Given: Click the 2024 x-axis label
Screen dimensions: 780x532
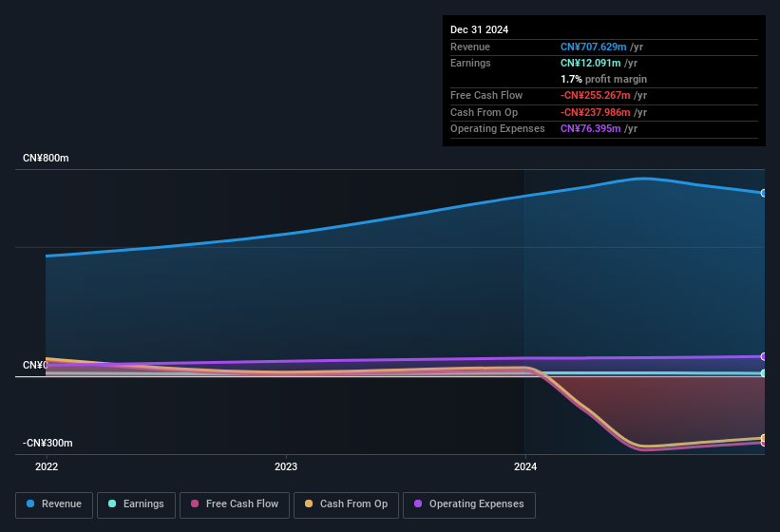Looking at the screenshot, I should [525, 466].
